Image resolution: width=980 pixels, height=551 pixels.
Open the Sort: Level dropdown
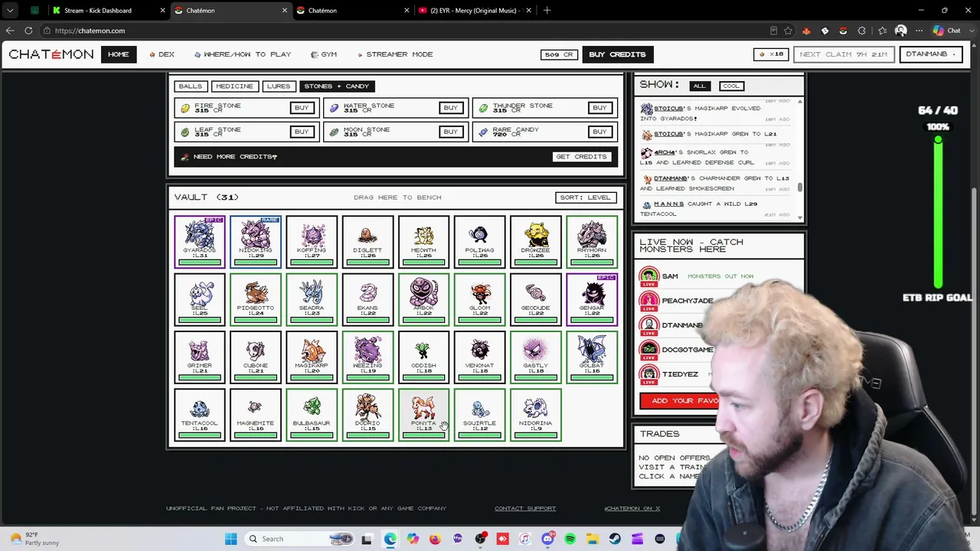click(585, 197)
